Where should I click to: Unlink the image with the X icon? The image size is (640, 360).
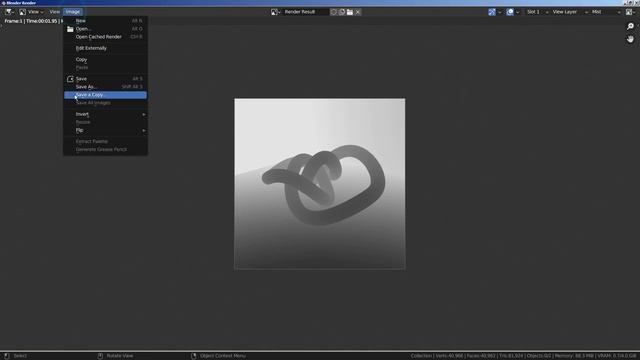pyautogui.click(x=358, y=12)
